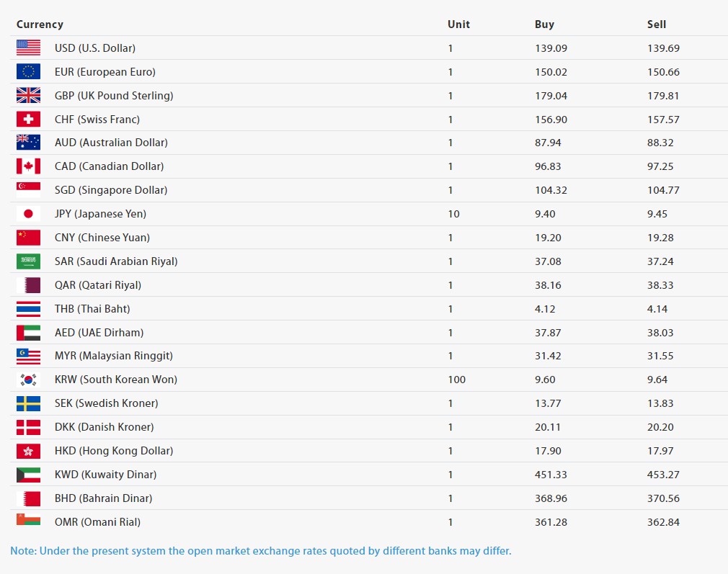Click the Qatar flag icon
This screenshot has height=574, width=728.
click(28, 285)
